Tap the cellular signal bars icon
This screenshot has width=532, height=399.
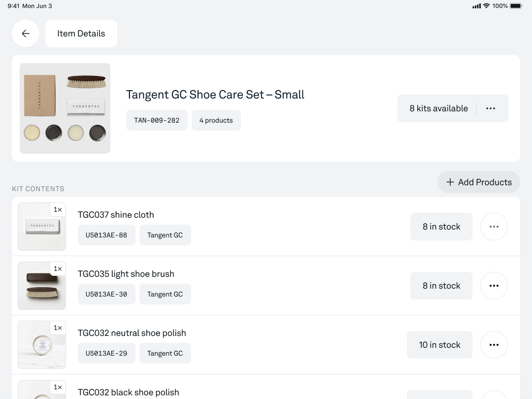477,6
